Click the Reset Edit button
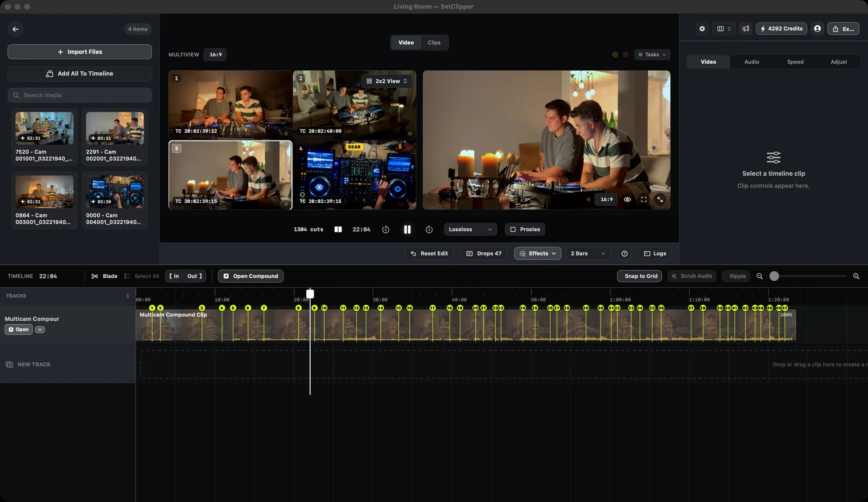 click(429, 253)
